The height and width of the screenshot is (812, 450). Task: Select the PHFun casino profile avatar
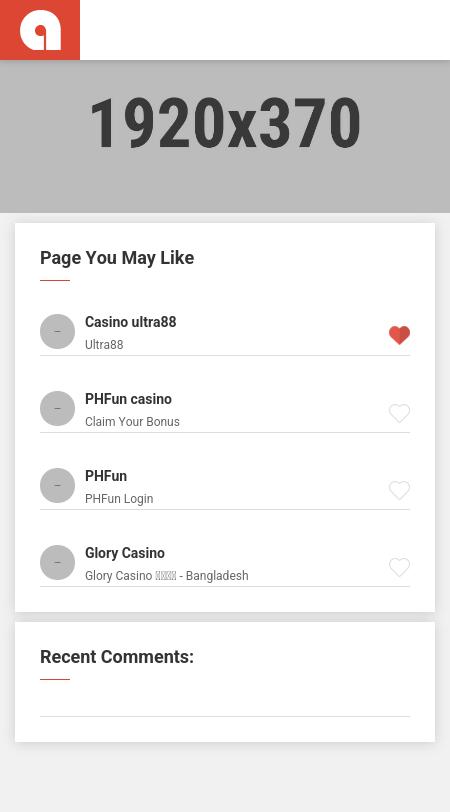[57, 409]
